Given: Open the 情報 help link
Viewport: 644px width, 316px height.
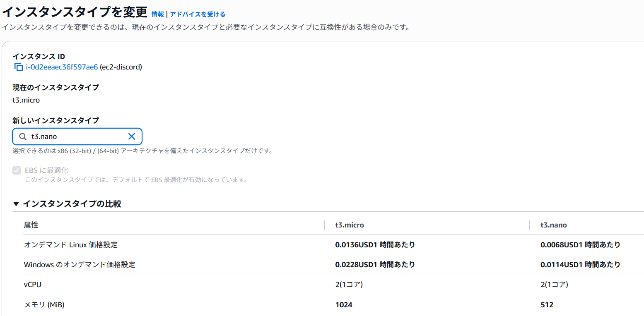Looking at the screenshot, I should click(157, 14).
